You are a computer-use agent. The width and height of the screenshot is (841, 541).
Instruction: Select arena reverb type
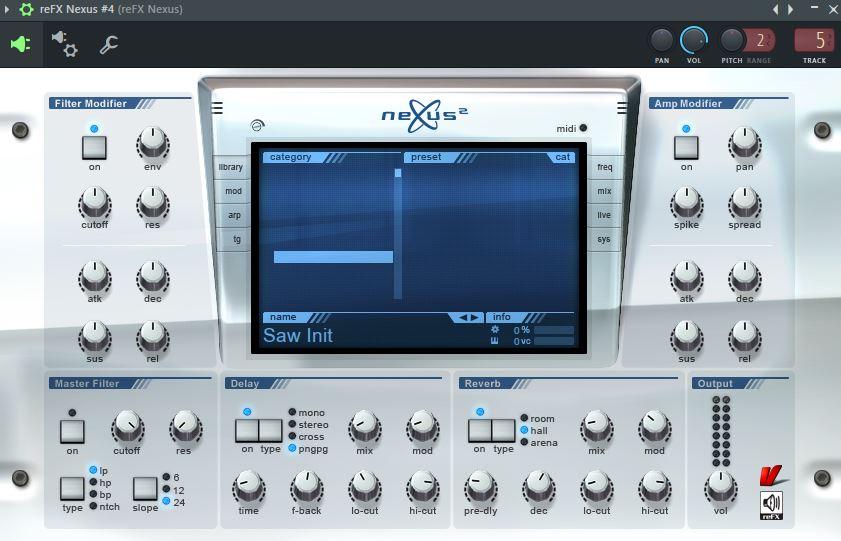tap(524, 443)
